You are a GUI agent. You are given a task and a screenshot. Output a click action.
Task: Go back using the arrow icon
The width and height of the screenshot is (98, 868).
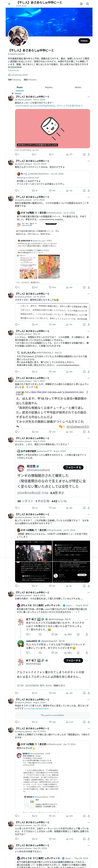[x=9, y=4]
